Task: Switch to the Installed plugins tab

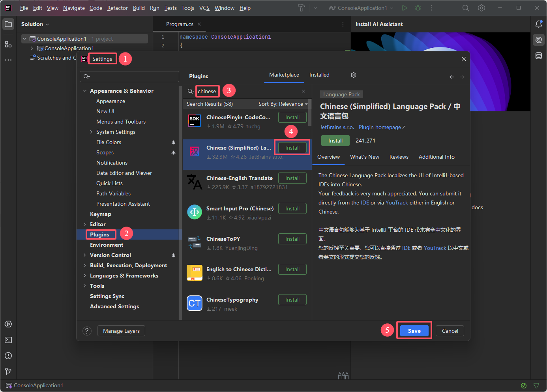Action: [x=319, y=75]
